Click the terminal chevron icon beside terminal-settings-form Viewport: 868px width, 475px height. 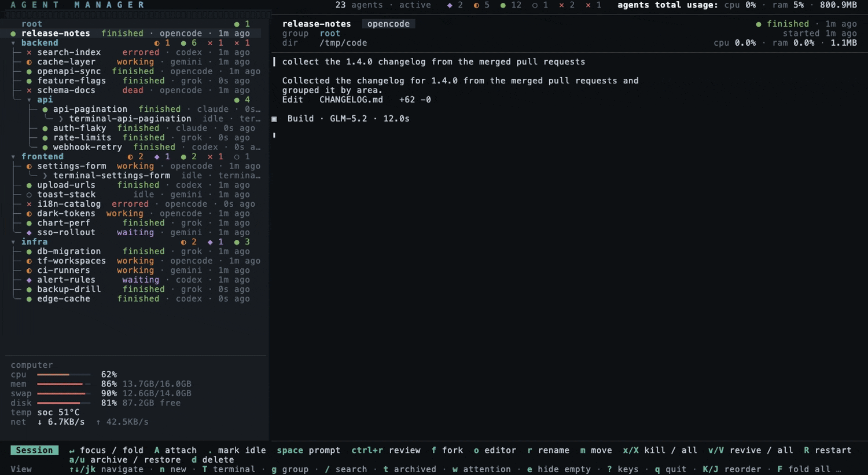click(x=45, y=176)
